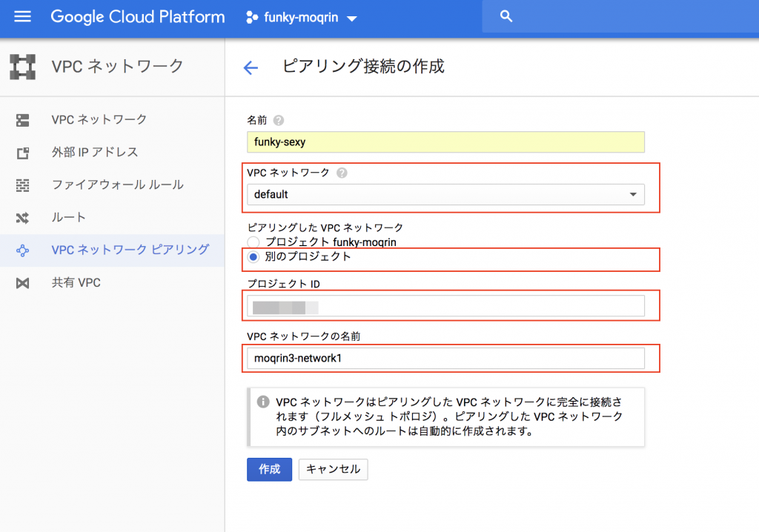Select 別のプロジェクト radio button
This screenshot has height=532, width=759.
(x=253, y=257)
